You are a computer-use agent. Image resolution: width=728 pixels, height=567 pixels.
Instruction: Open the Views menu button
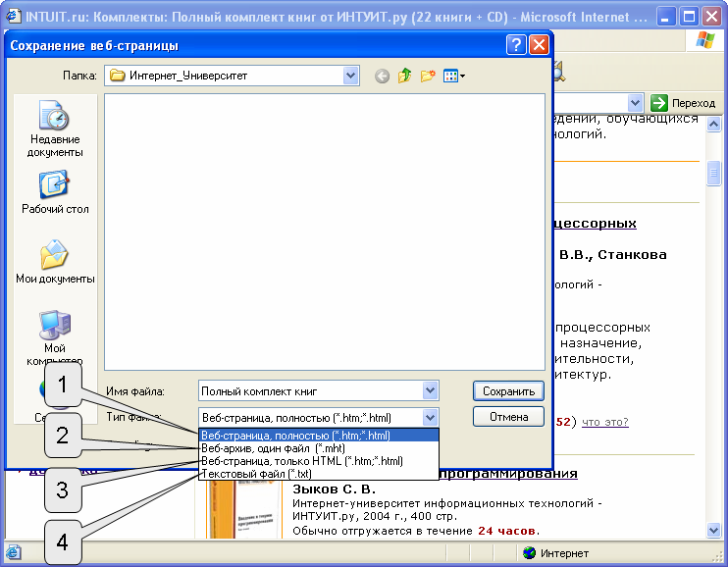(453, 76)
